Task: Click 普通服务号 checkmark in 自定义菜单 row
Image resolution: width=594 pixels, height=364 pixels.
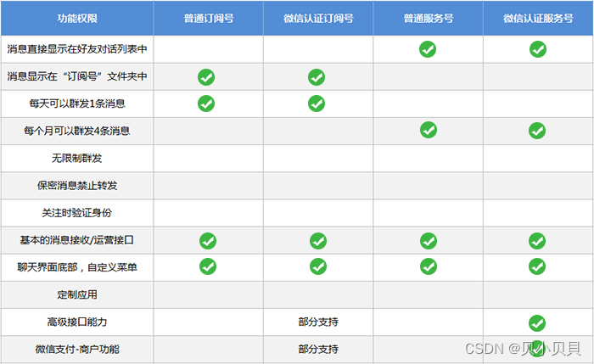Action: coord(429,266)
